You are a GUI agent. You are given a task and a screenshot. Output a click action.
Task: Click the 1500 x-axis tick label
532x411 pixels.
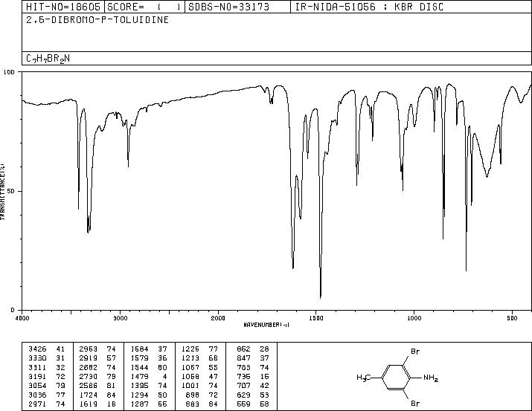[x=316, y=318]
